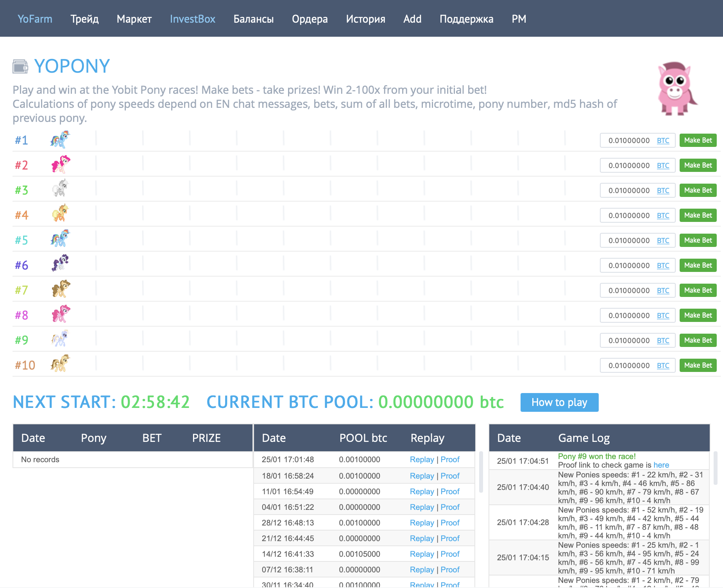Click the BTC currency link for pony #3
The image size is (723, 588).
pyautogui.click(x=663, y=191)
